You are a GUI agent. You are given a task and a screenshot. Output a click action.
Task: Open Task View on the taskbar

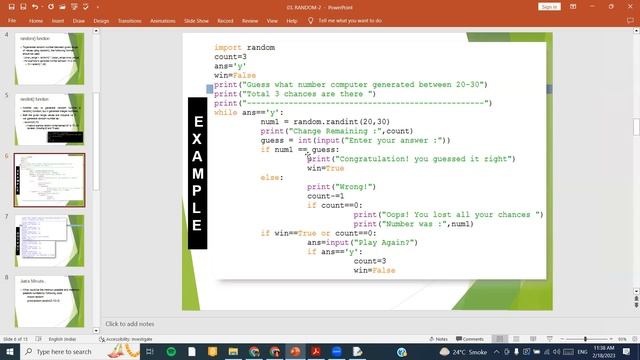click(x=150, y=351)
